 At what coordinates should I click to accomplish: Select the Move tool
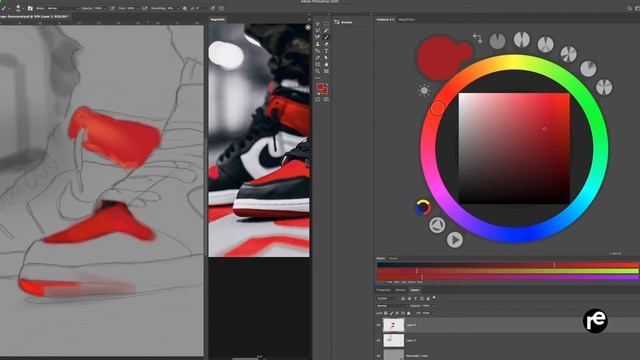[x=318, y=24]
